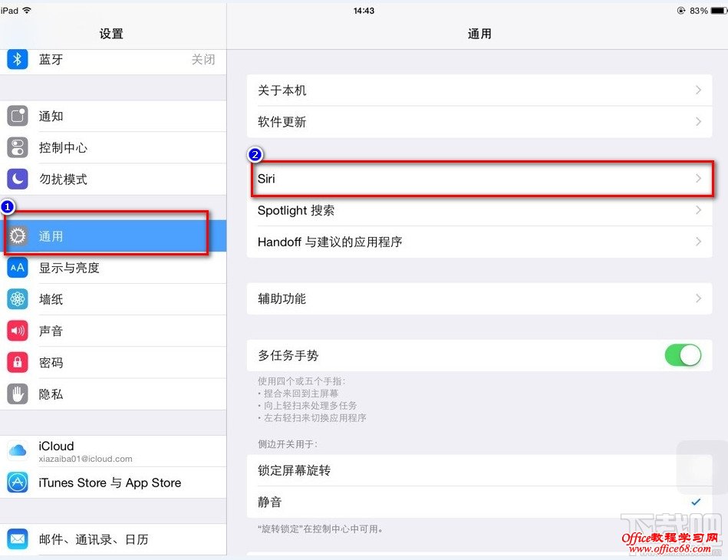728x560 pixels.
Task: Open iCloud account entry
Action: click(114, 451)
